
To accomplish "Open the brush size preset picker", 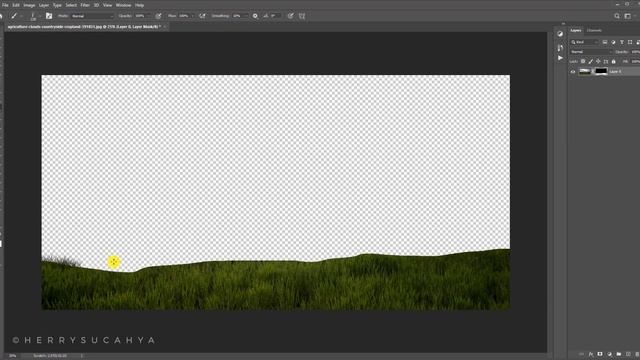I will [33, 16].
